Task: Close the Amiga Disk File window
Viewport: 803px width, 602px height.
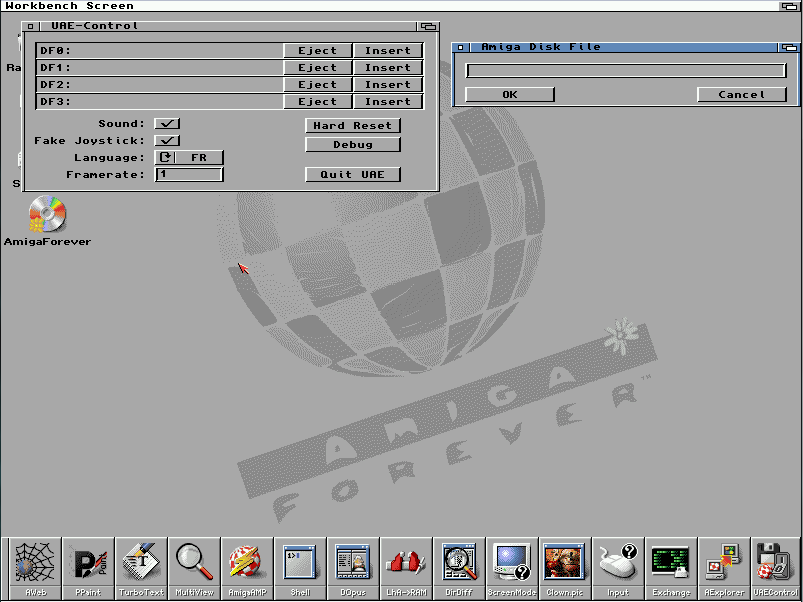Action: click(x=460, y=47)
